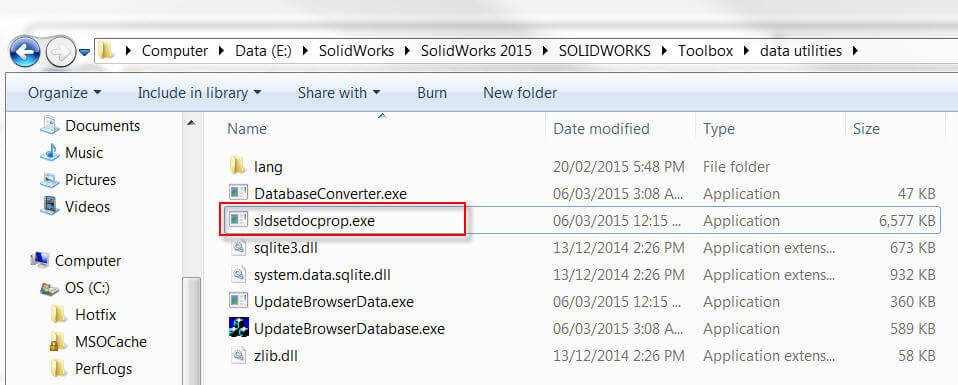The image size is (958, 385).
Task: Select the UpdateBrowserData.exe file icon
Action: coord(238,301)
